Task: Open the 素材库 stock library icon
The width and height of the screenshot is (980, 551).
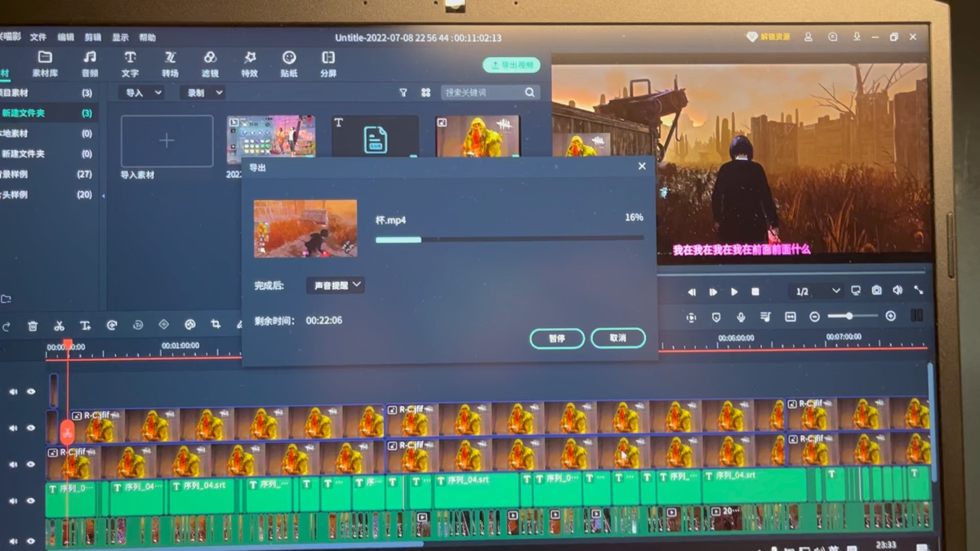Action: click(45, 57)
